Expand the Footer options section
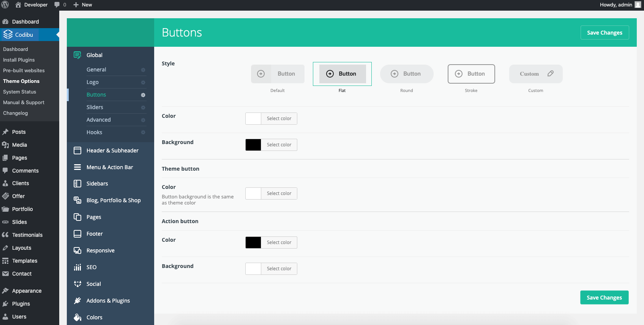Image resolution: width=644 pixels, height=325 pixels. point(95,234)
